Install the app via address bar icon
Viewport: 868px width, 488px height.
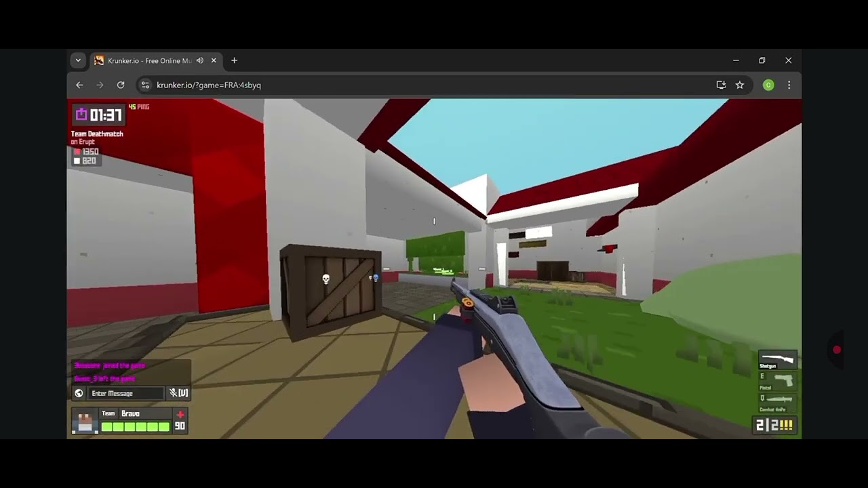721,85
